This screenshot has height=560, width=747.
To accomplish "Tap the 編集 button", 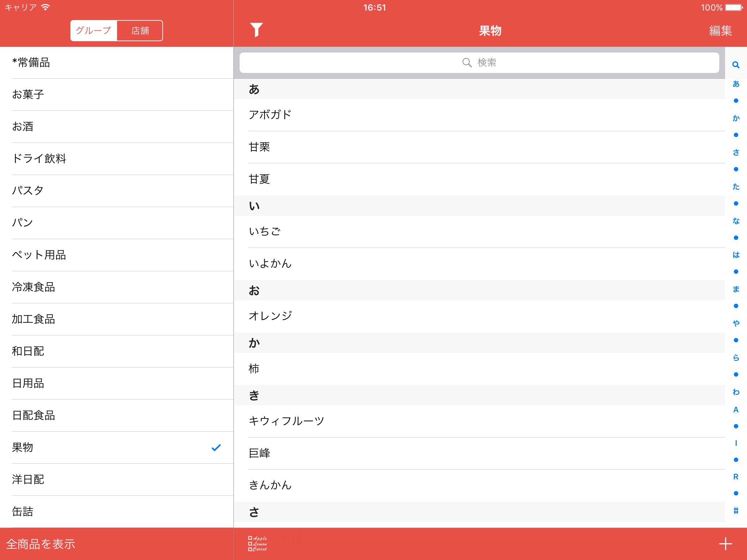I will click(x=720, y=31).
